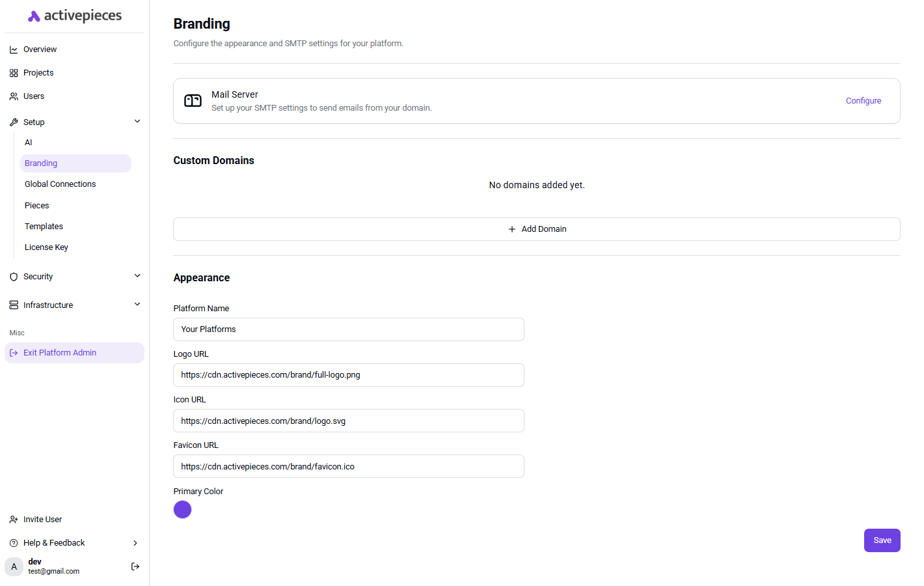Click the Infrastructure server icon
The image size is (924, 586).
point(14,305)
